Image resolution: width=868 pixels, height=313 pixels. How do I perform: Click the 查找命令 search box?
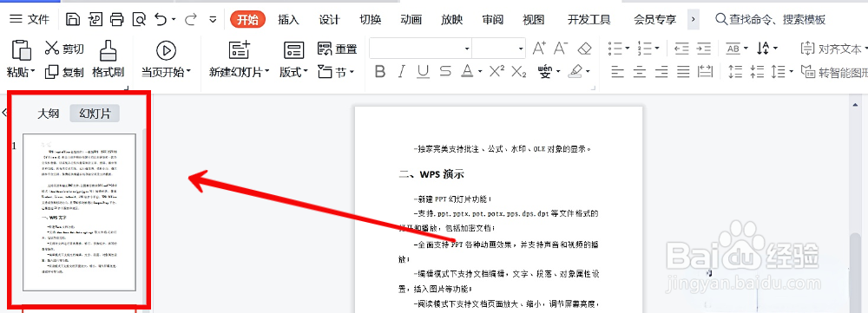tap(771, 20)
